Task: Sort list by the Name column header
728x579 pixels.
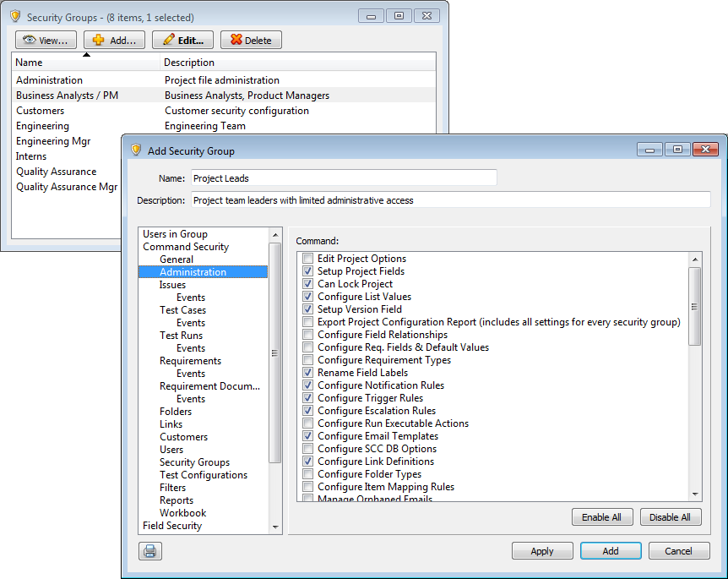Action: (85, 62)
